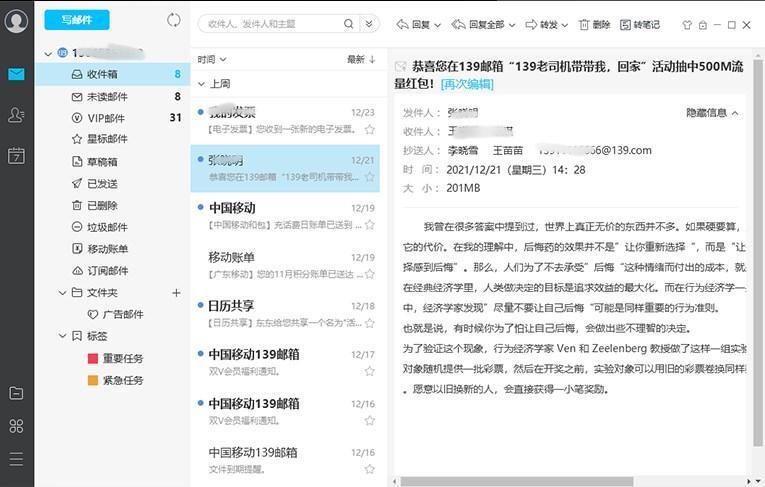
Task: Click the unread mail icon beside subject
Action: click(x=401, y=66)
